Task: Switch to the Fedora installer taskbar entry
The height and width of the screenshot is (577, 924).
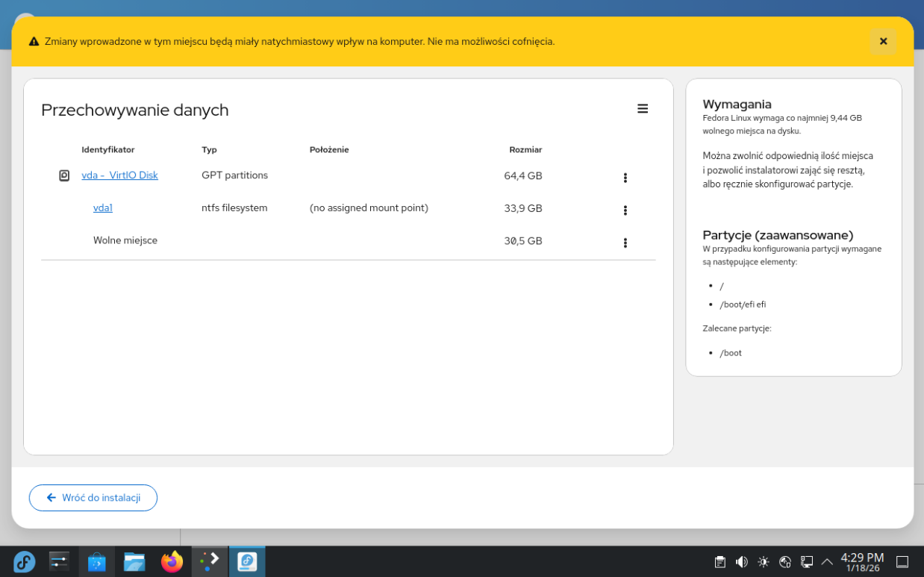Action: pyautogui.click(x=247, y=561)
